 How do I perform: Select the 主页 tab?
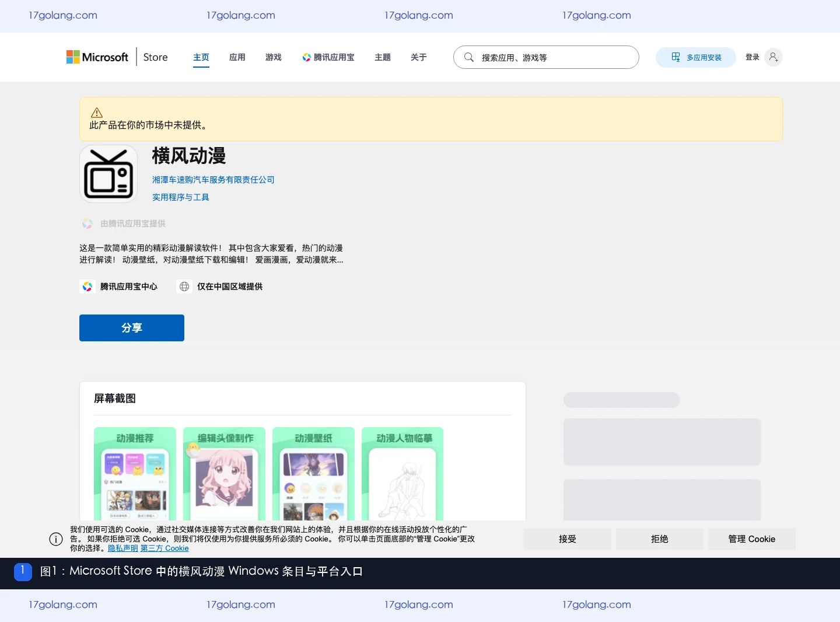201,57
